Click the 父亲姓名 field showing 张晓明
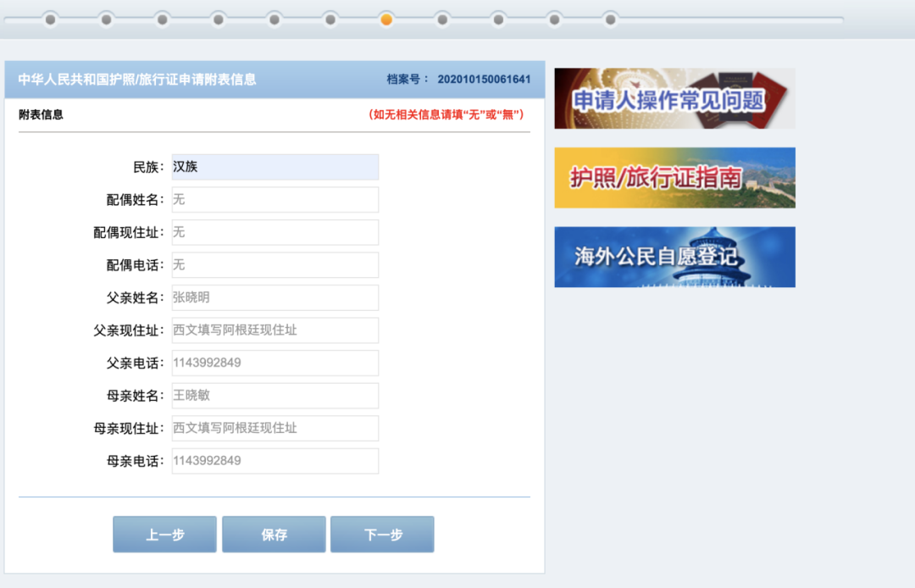 273,297
